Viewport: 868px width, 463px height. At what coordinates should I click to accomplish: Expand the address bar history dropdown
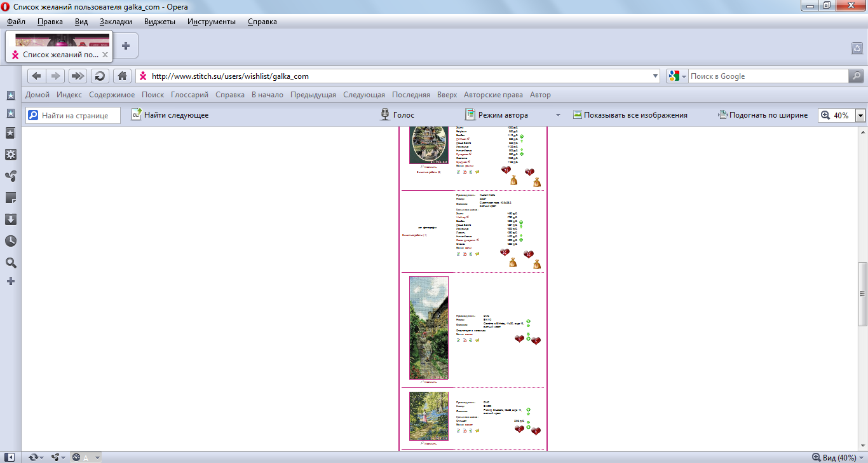656,76
